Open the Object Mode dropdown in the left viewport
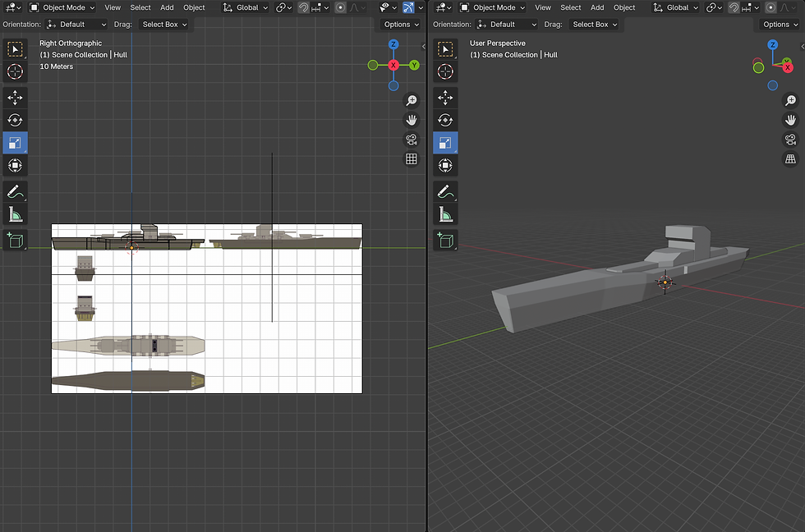Screen dimensions: 805x532 63,7
